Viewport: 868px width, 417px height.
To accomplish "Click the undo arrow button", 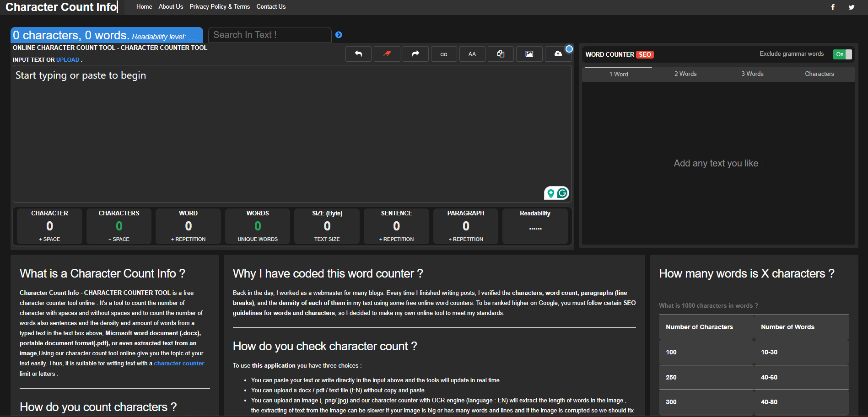I will (x=358, y=54).
